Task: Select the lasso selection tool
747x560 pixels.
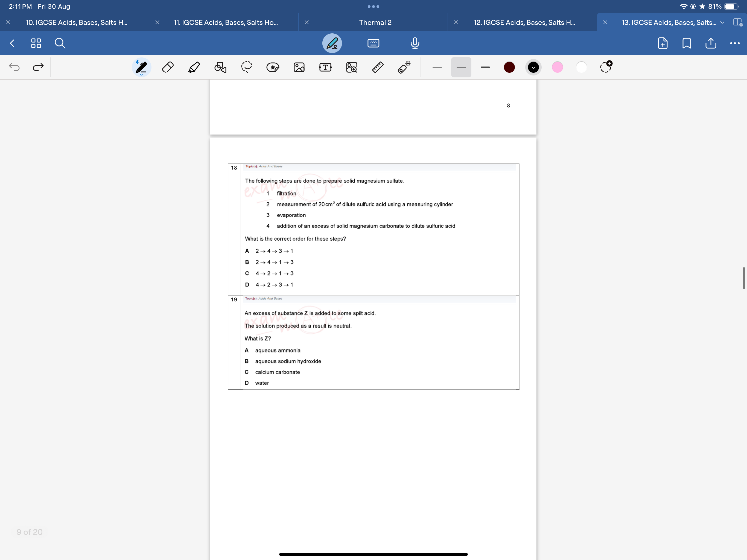Action: [246, 67]
